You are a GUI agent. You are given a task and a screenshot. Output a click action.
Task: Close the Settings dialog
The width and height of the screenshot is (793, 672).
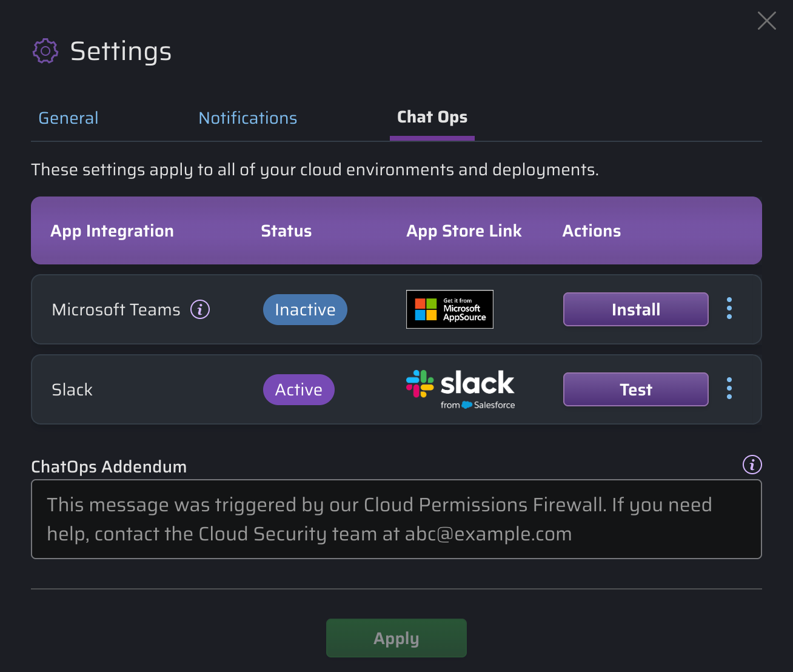(x=766, y=21)
